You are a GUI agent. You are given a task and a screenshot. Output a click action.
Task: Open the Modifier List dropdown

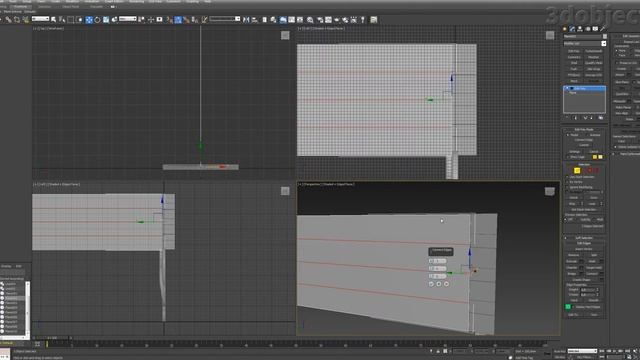pos(584,44)
